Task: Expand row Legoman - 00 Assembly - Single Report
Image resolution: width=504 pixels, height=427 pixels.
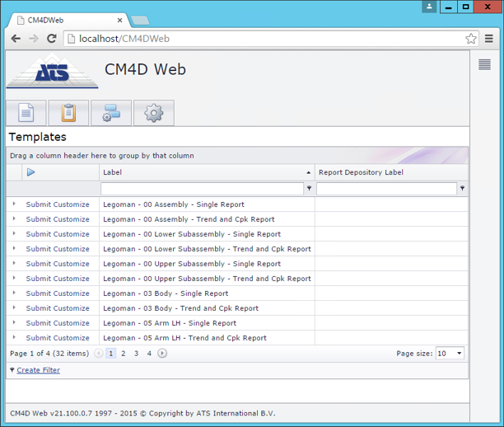Action: coord(14,204)
